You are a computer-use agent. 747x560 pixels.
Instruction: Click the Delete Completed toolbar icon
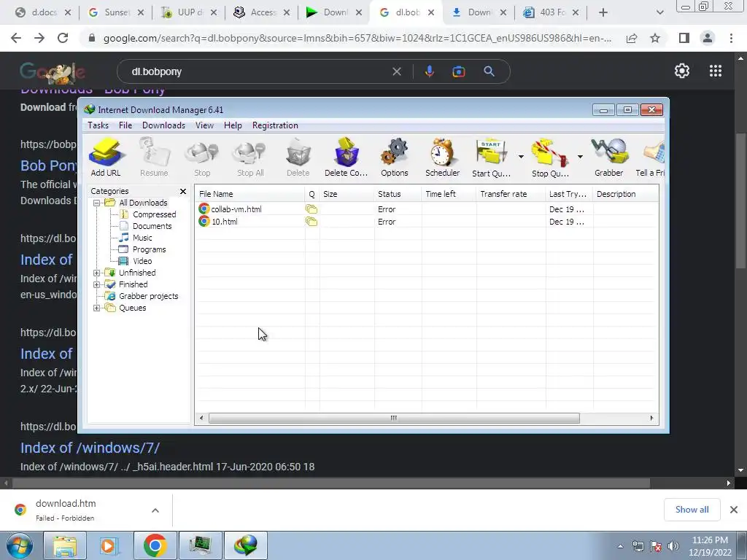pyautogui.click(x=347, y=157)
